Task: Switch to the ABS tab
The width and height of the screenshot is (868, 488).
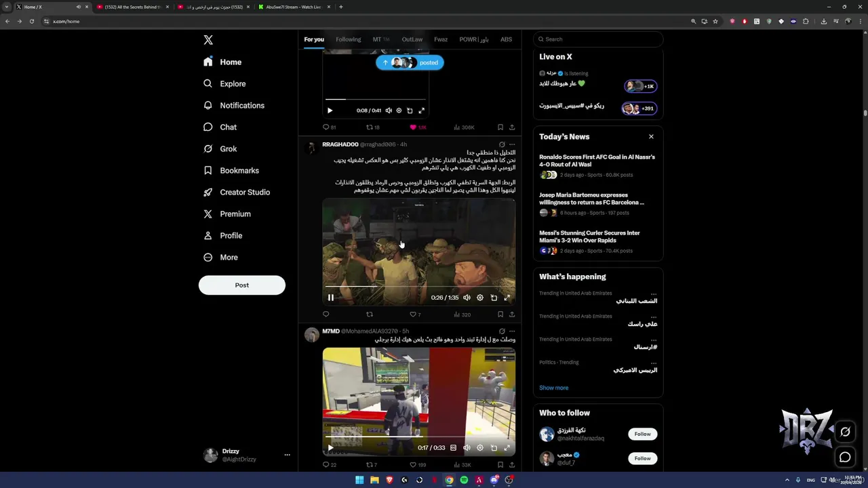Action: 507,39
